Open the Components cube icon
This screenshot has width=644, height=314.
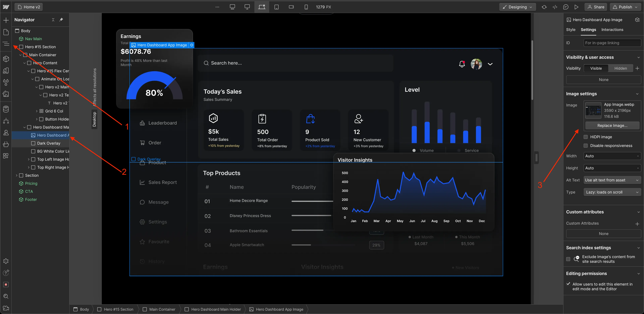6,59
